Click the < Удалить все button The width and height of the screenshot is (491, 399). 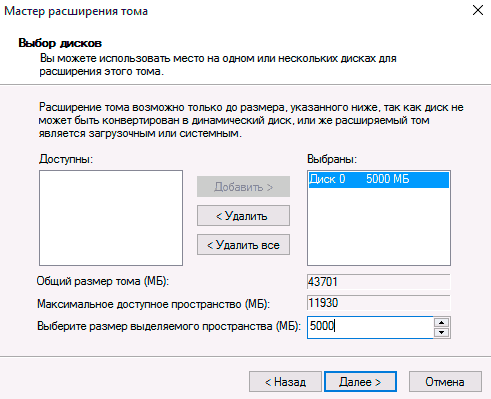(x=243, y=245)
